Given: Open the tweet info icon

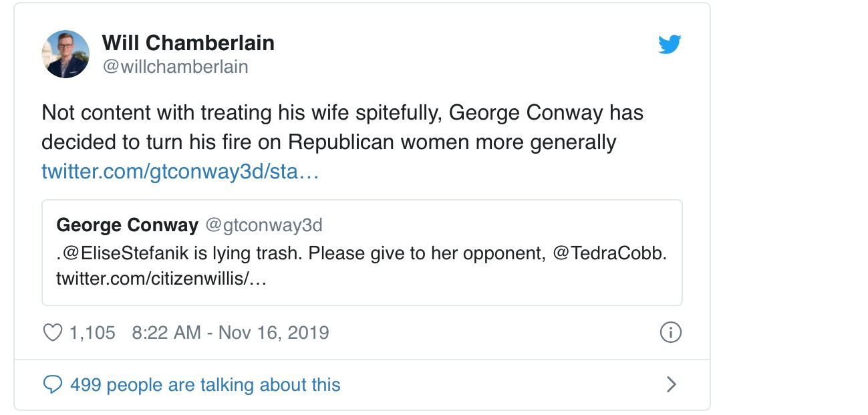Looking at the screenshot, I should point(670,332).
